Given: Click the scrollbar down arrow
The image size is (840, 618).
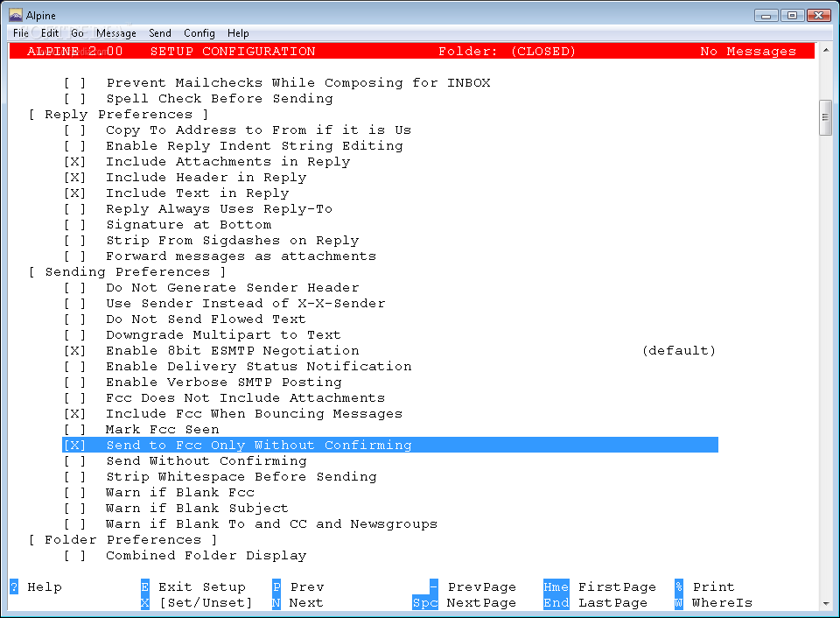Looking at the screenshot, I should click(826, 603).
